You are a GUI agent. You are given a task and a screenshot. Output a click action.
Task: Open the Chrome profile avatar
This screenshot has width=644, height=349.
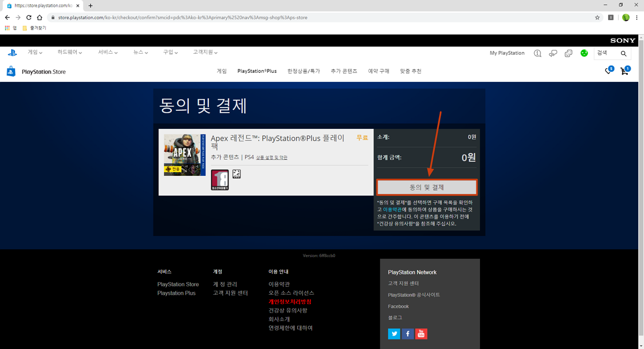[626, 17]
